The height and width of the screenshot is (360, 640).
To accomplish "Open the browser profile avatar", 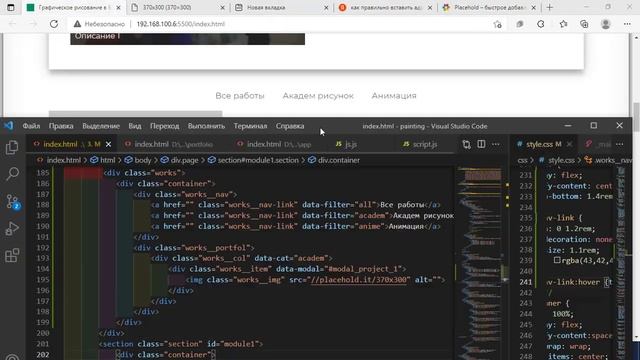I will [606, 24].
